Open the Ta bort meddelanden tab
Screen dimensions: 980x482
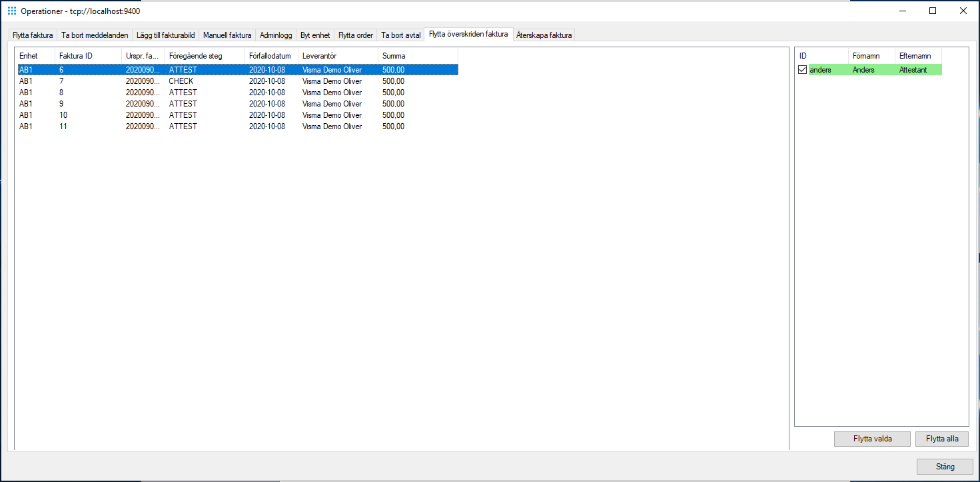pyautogui.click(x=93, y=35)
